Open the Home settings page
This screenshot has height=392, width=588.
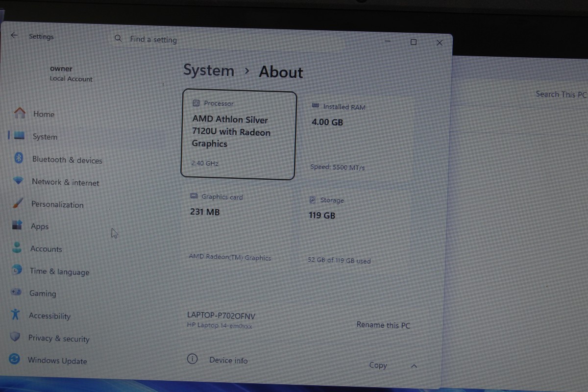(44, 114)
